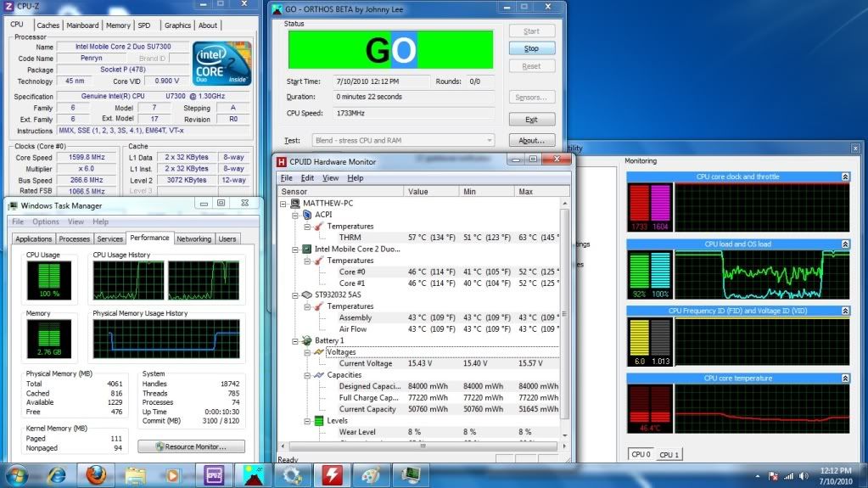Open Windows Media Player from taskbar
Viewport: 868px width, 488px height.
tap(173, 475)
